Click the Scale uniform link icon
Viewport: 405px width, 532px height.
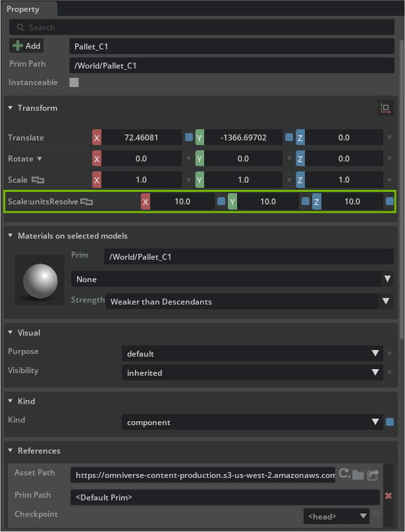pos(38,180)
